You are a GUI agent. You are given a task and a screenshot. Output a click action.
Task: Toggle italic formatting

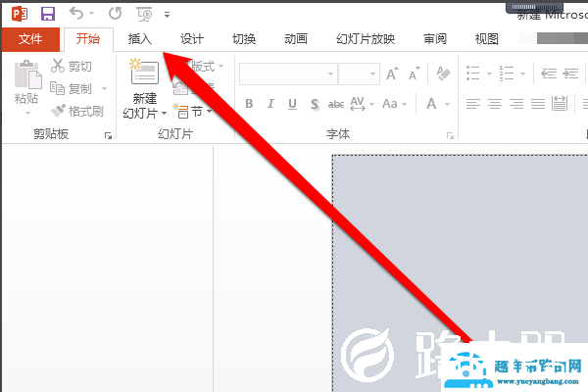(270, 104)
